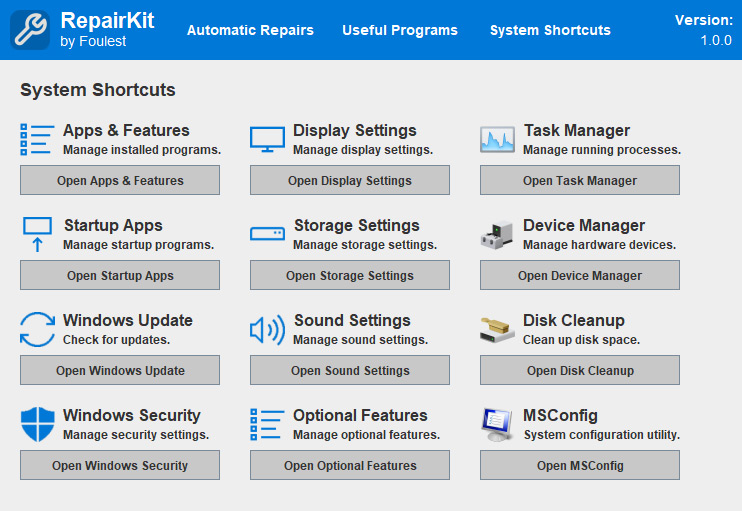
Task: Click the Apps & Features list icon
Action: [x=37, y=139]
